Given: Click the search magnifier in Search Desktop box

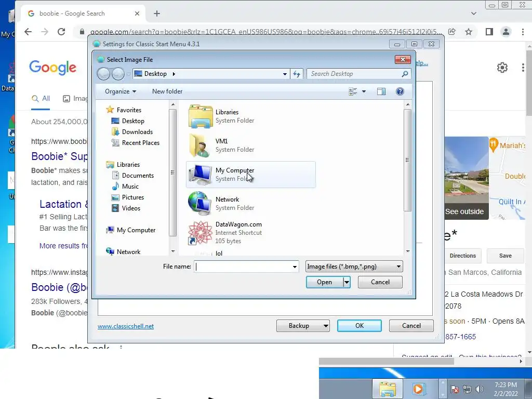Looking at the screenshot, I should 405,74.
